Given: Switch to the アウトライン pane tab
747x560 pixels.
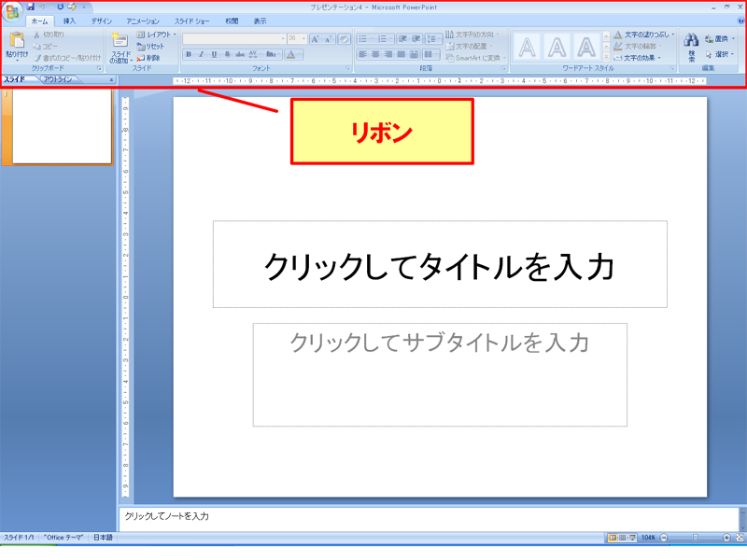Looking at the screenshot, I should [x=58, y=79].
